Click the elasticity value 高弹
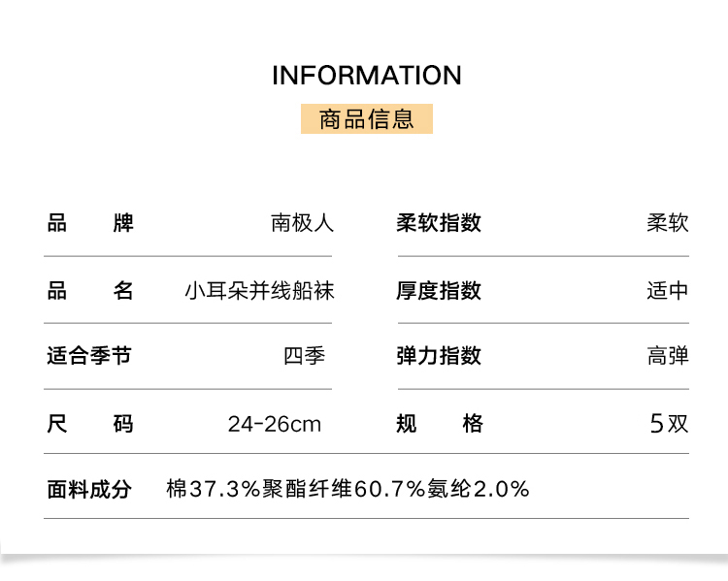The width and height of the screenshot is (728, 581). pyautogui.click(x=668, y=356)
